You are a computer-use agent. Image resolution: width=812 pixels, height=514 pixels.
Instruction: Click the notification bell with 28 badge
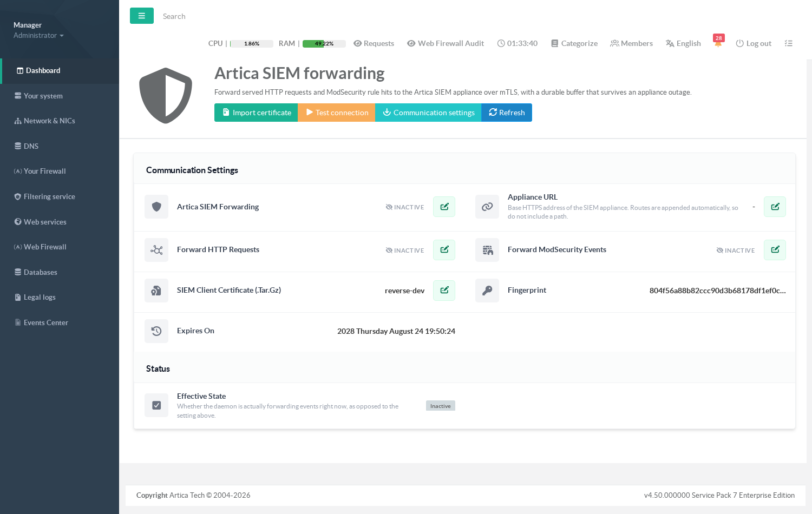(718, 42)
